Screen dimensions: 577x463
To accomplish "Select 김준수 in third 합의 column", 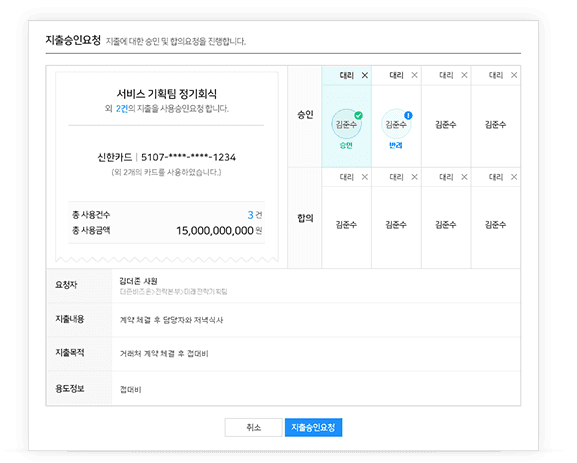I will pos(446,225).
